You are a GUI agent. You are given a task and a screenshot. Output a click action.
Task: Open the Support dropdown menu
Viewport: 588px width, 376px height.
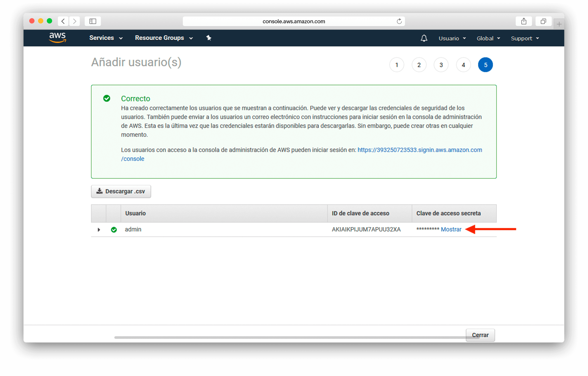coord(525,38)
